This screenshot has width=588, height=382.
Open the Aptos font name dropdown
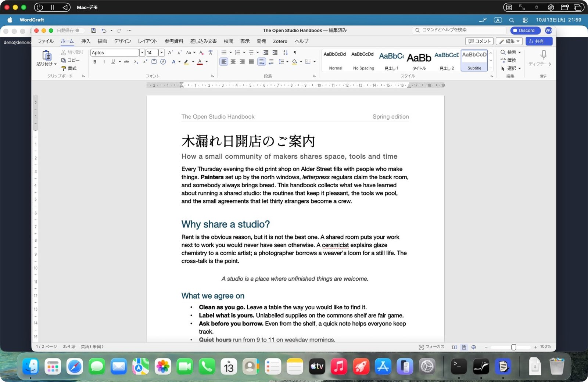[142, 53]
